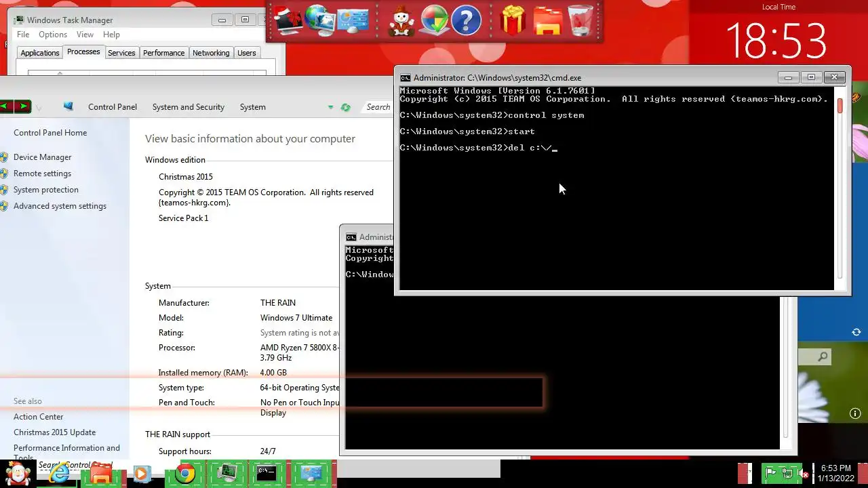The height and width of the screenshot is (488, 868).
Task: Open the Windows flag checkmark icon in dock
Action: point(435,20)
